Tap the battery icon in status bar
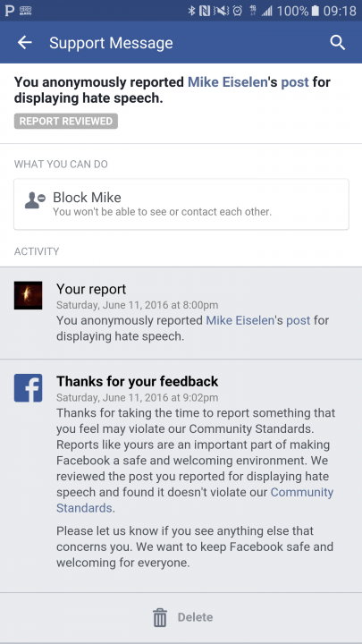The height and width of the screenshot is (644, 362). tap(315, 11)
